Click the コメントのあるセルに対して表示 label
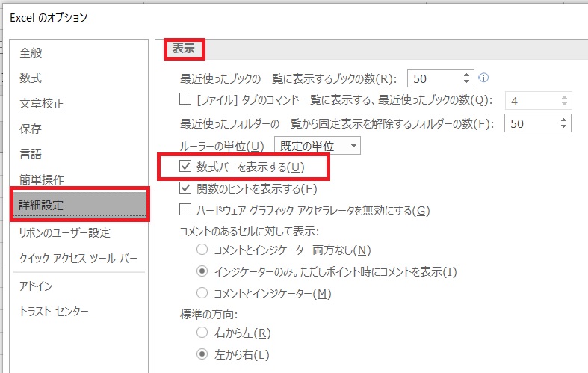 click(x=250, y=231)
